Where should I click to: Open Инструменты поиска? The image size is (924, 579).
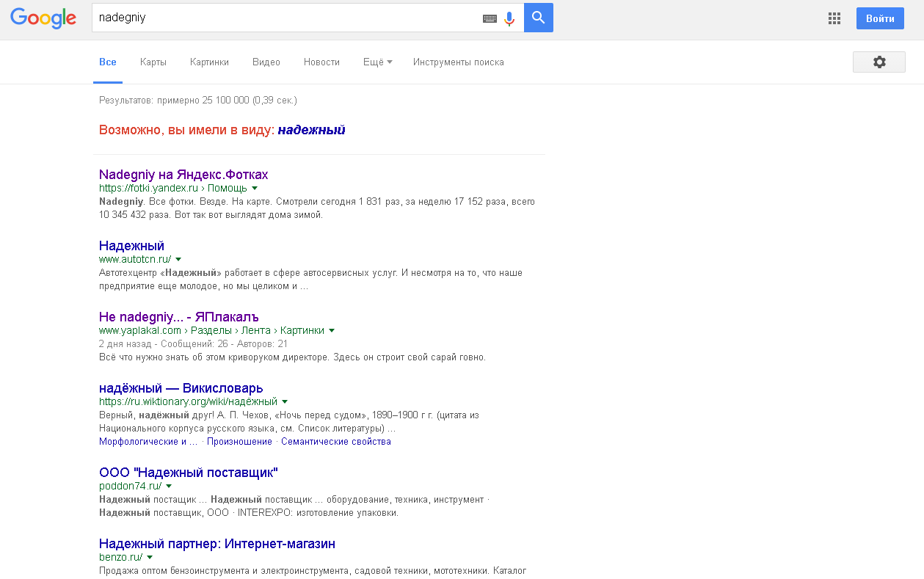(459, 62)
